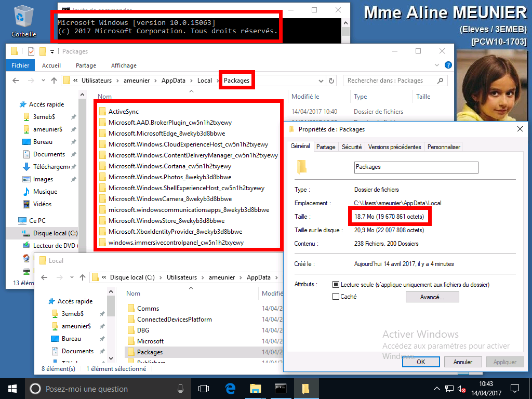Click the blue help icon in Packages window
532x399 pixels.
coord(448,65)
